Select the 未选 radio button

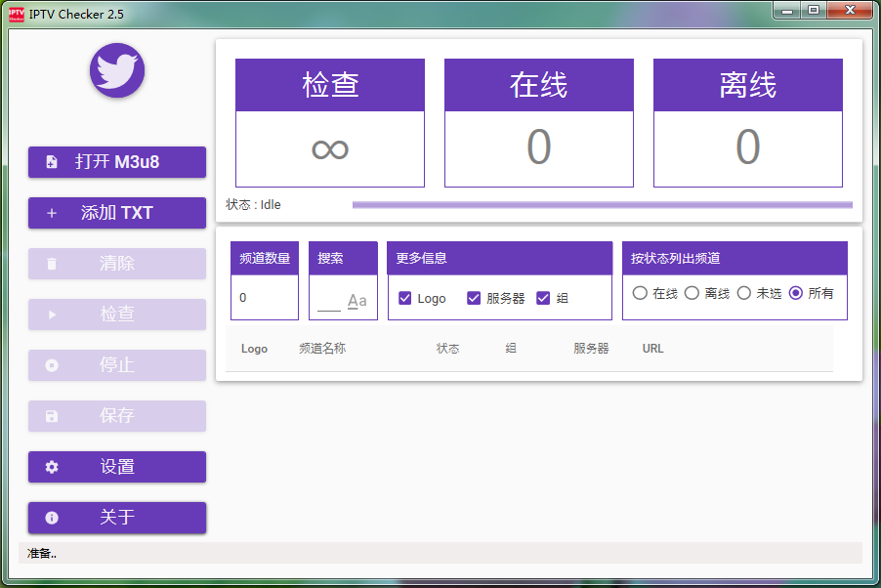[743, 293]
